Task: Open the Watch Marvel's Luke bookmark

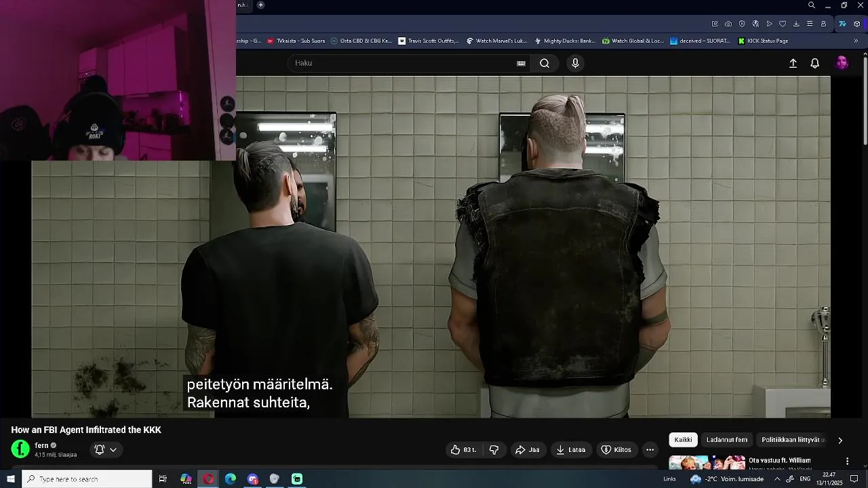Action: click(x=497, y=41)
